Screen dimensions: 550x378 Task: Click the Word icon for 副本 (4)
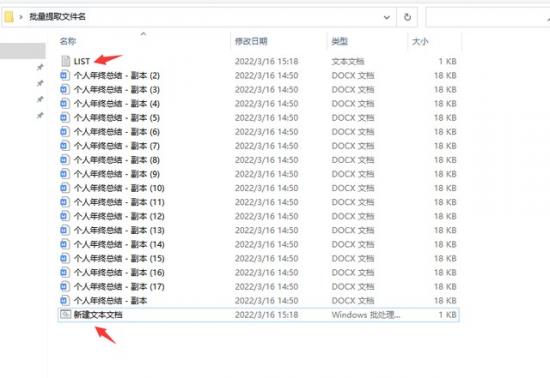click(65, 103)
